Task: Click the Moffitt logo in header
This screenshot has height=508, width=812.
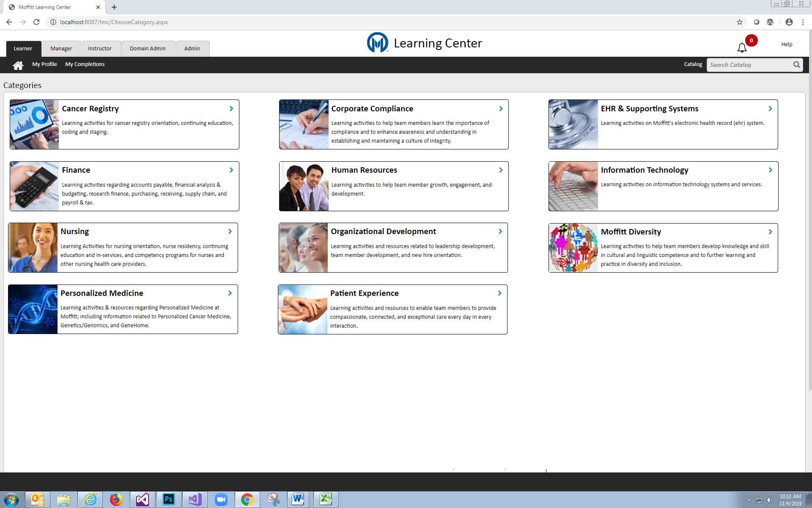Action: click(x=377, y=43)
